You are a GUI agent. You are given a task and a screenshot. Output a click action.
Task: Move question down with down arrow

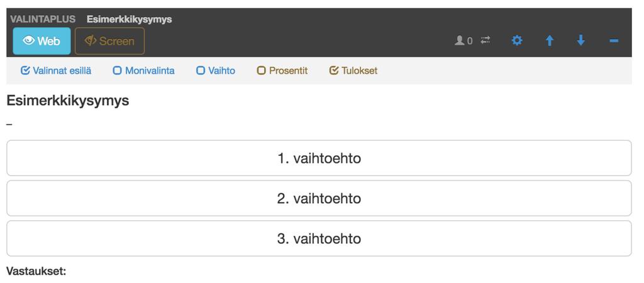pyautogui.click(x=580, y=40)
